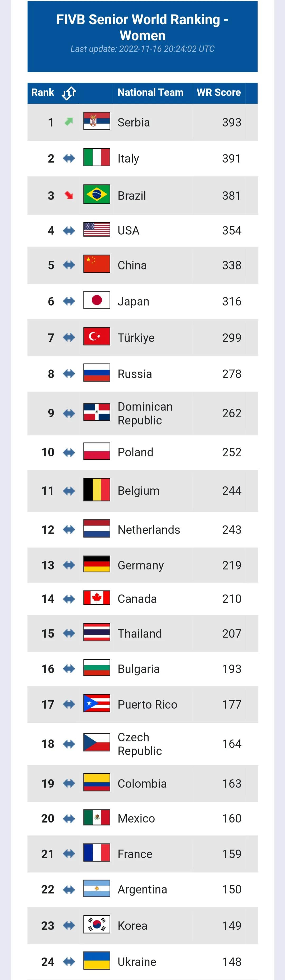
Task: Click the National Team column header
Action: tap(150, 93)
